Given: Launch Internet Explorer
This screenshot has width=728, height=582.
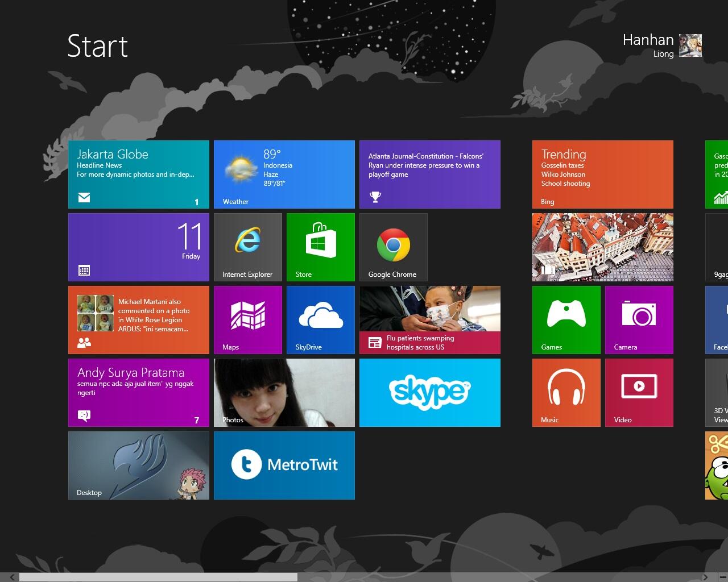Looking at the screenshot, I should click(x=248, y=247).
